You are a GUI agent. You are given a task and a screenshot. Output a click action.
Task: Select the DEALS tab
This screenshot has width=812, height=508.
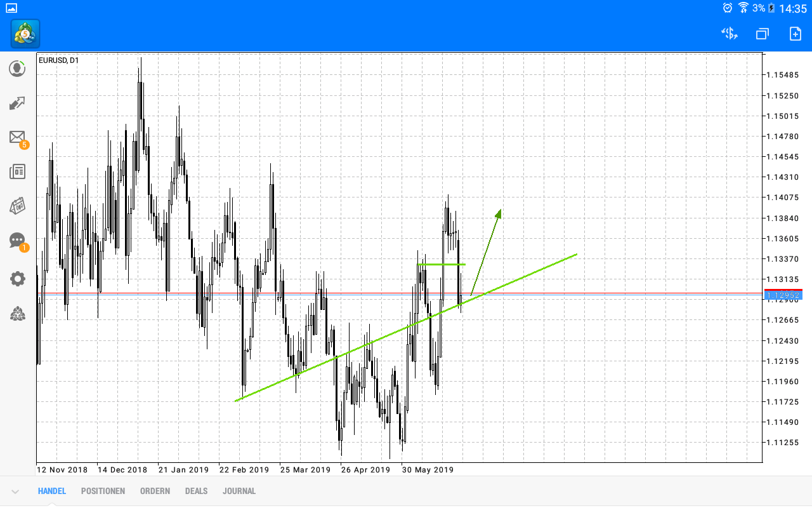point(196,491)
